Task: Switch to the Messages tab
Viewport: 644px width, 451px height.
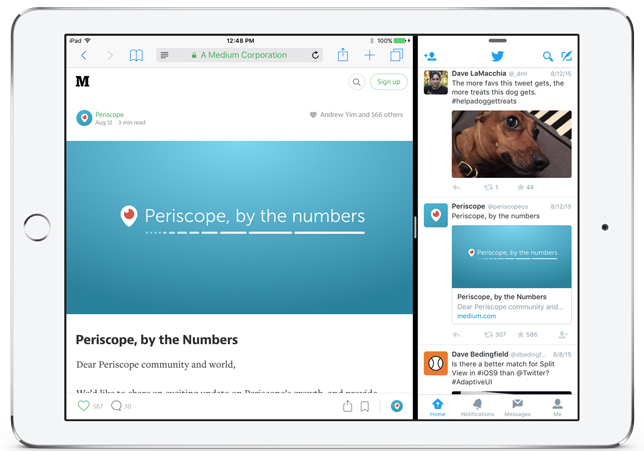Action: (x=518, y=407)
